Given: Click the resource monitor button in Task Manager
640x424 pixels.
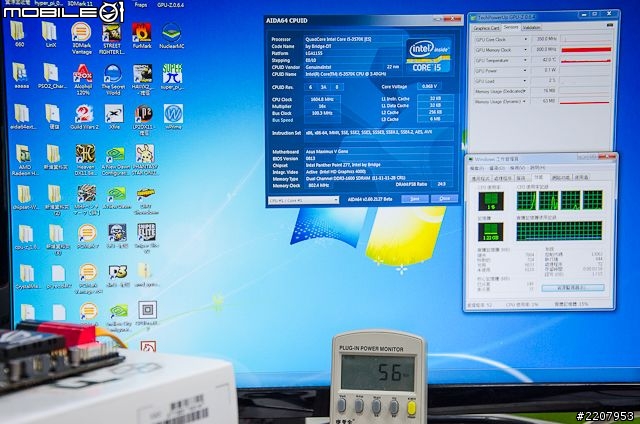Looking at the screenshot, I should click(573, 288).
